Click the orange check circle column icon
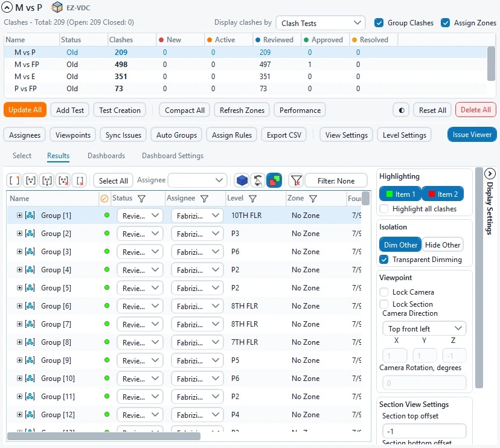500x448 pixels. click(x=104, y=199)
